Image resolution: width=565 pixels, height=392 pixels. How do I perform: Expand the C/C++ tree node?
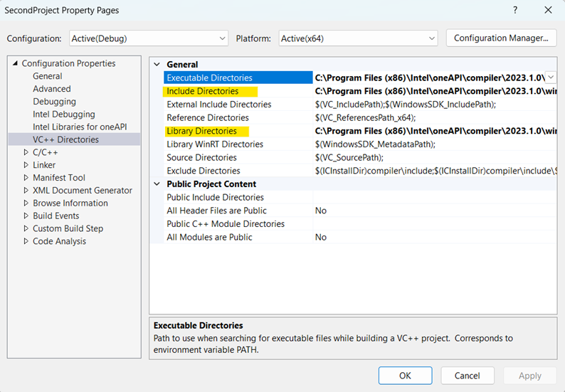click(x=26, y=152)
